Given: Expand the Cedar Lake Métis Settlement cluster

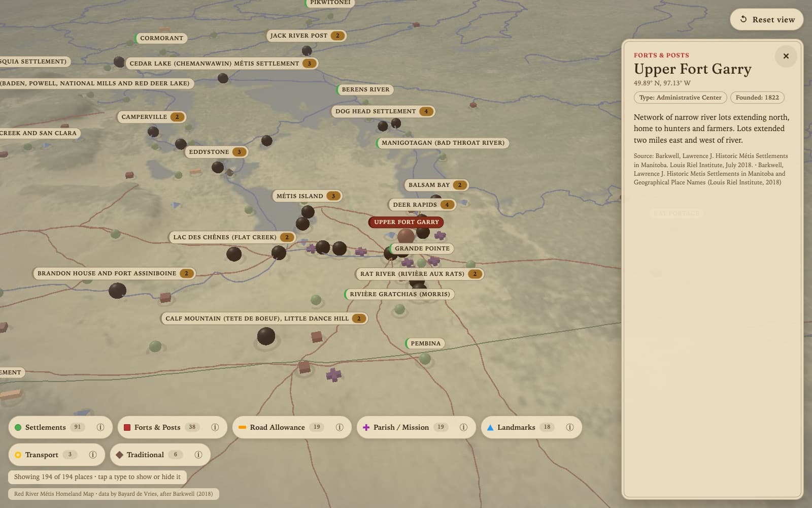Looking at the screenshot, I should pos(222,63).
